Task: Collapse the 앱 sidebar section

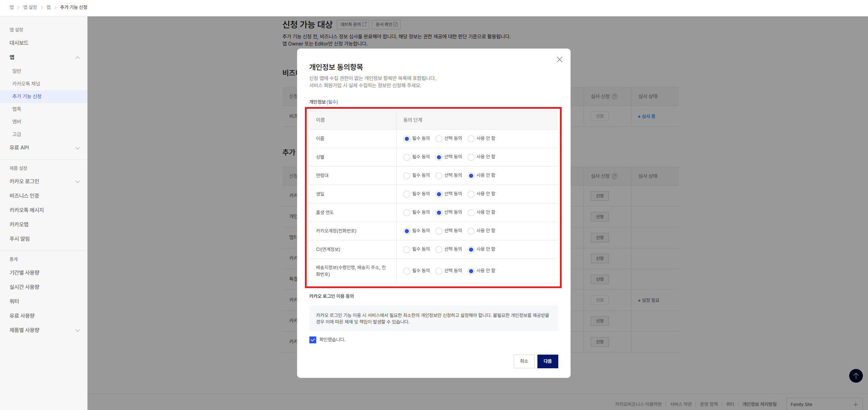Action: point(78,57)
